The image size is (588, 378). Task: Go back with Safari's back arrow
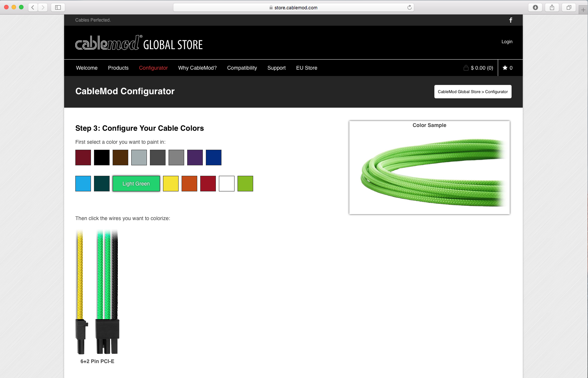(33, 7)
